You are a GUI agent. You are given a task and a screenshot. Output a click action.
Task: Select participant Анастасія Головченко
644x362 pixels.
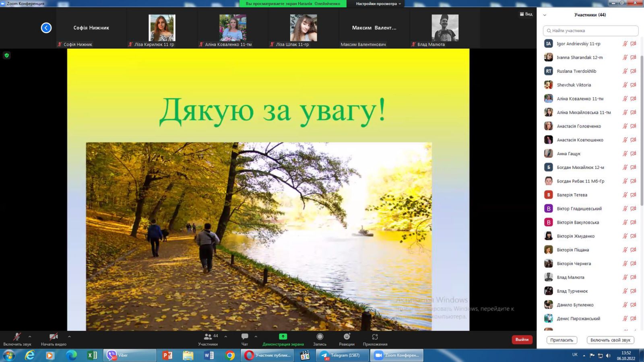coord(590,126)
